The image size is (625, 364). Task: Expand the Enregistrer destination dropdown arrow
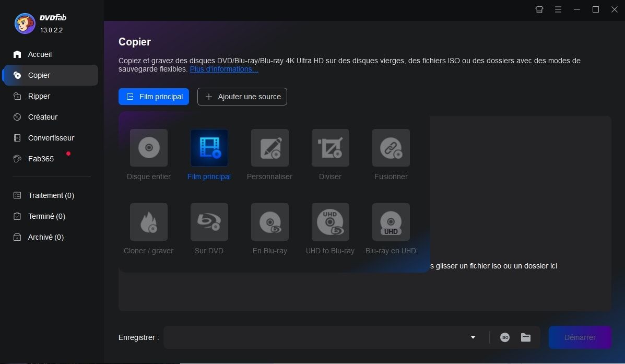coord(473,337)
